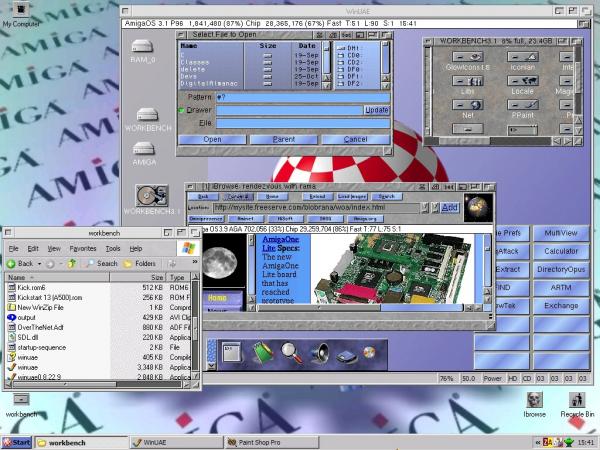Click the Workbench3.1 window horizontal scrollbar
This screenshot has height=450, width=600.
[488, 141]
